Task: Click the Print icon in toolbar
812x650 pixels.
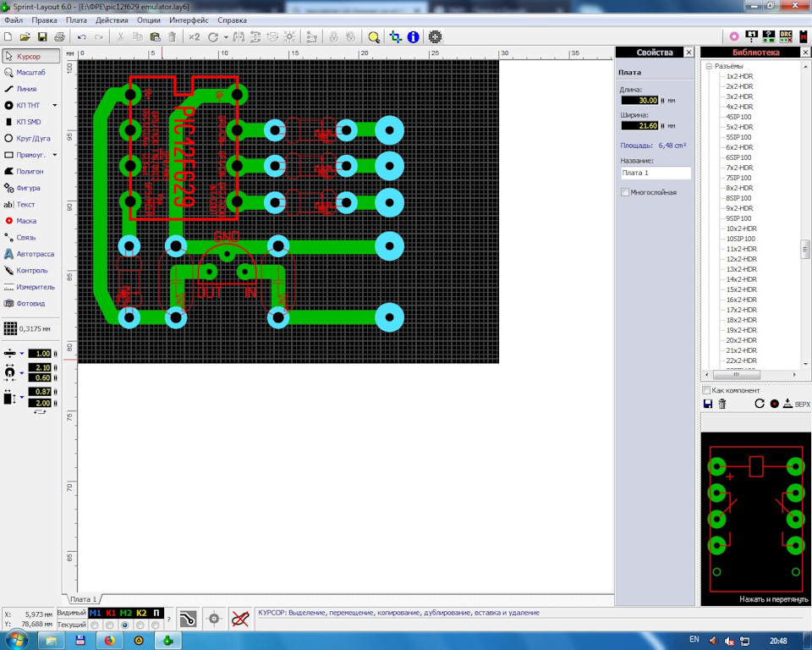Action: [59, 36]
